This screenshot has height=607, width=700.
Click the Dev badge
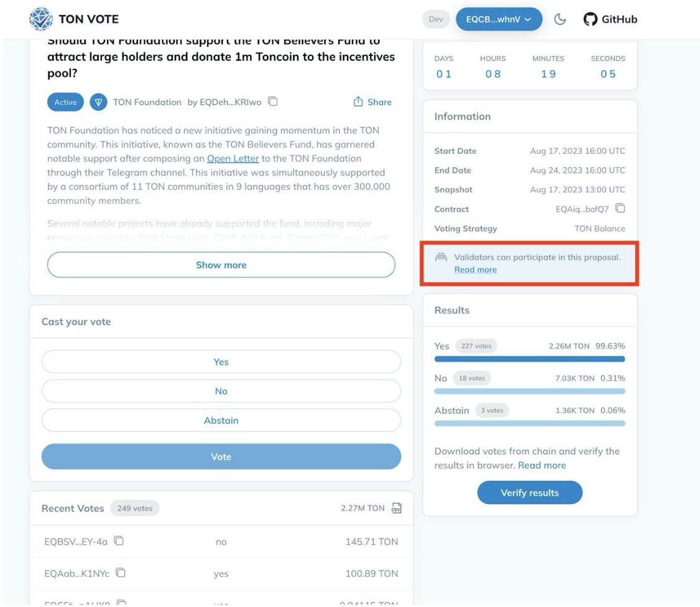(436, 19)
